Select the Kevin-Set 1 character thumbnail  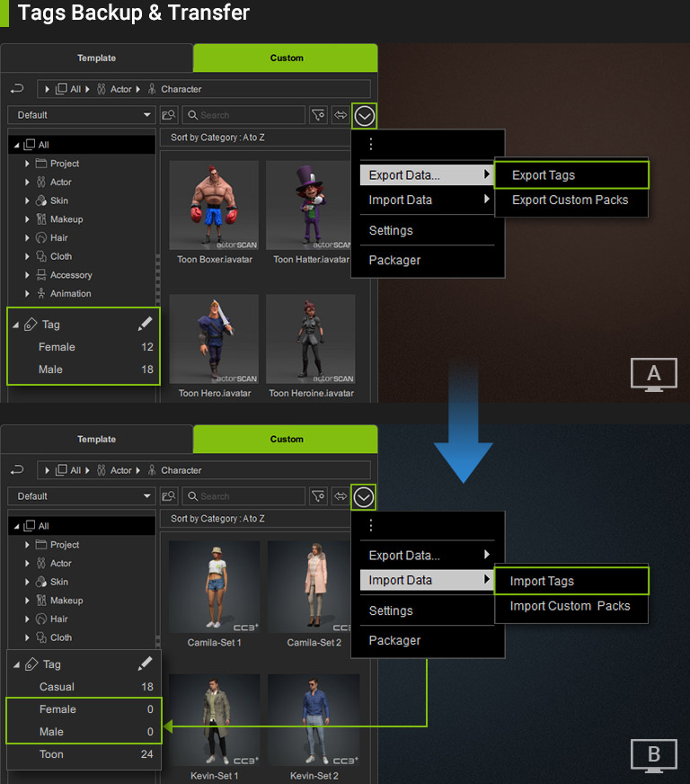[x=215, y=719]
